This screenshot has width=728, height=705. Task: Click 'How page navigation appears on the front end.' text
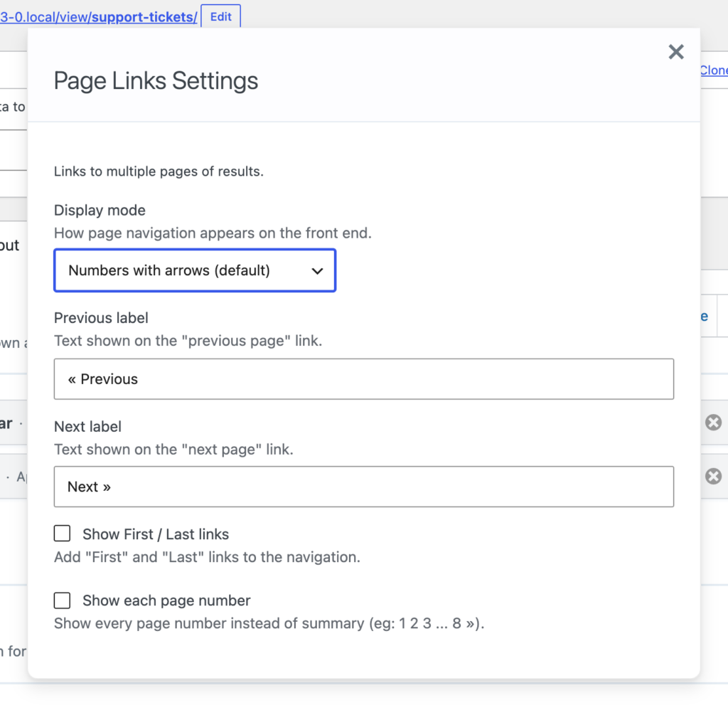(x=213, y=233)
